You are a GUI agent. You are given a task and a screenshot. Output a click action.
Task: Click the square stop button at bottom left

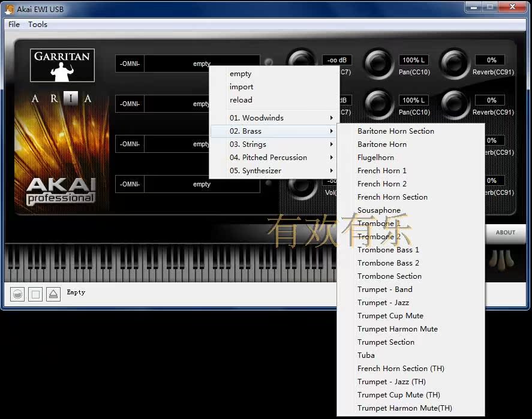pyautogui.click(x=35, y=294)
